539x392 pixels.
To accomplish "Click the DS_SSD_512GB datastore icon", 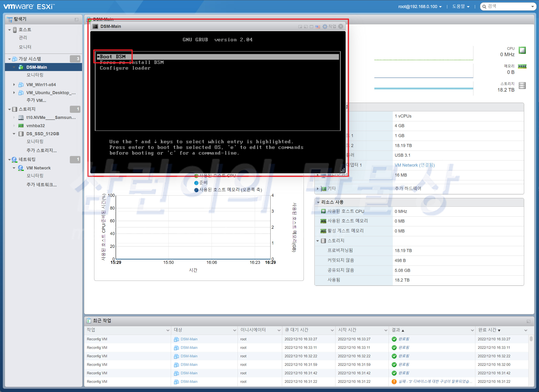I will click(x=21, y=134).
